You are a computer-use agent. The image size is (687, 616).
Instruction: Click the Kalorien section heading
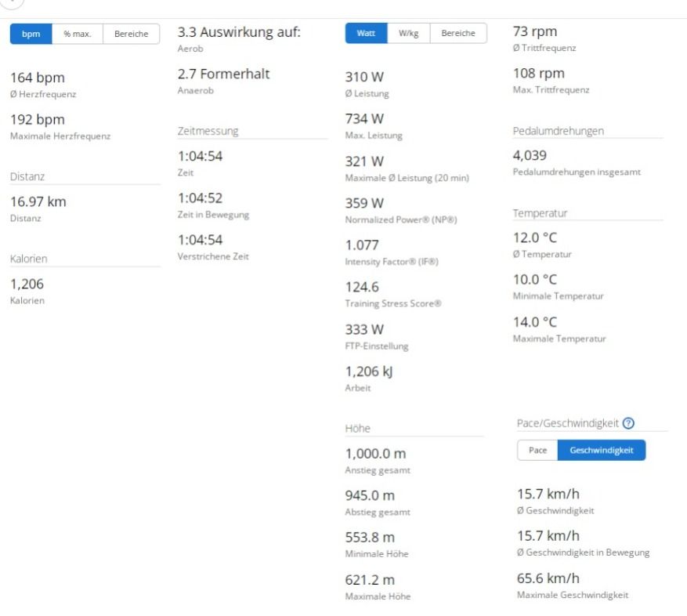click(30, 259)
